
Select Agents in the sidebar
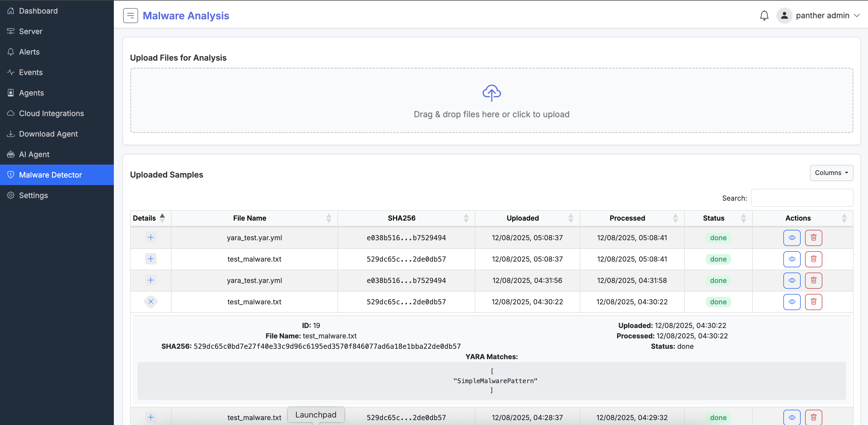31,93
